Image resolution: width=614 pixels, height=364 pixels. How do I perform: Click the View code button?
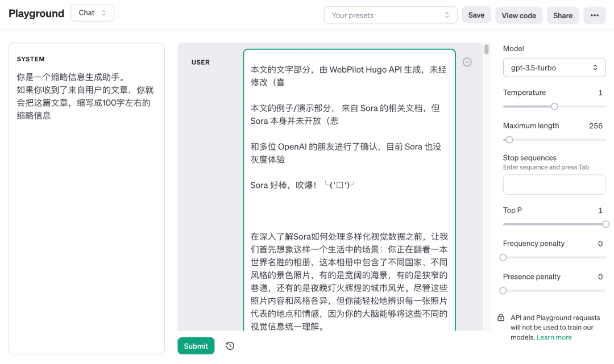(519, 15)
